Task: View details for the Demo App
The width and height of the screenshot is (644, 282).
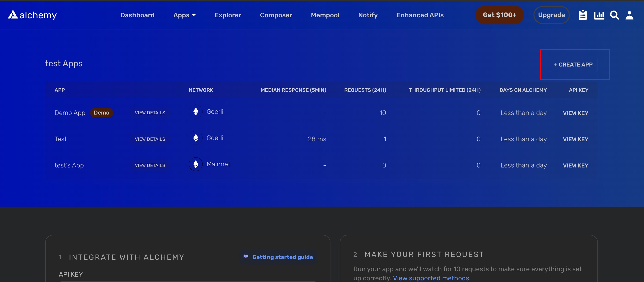Action: pos(150,113)
